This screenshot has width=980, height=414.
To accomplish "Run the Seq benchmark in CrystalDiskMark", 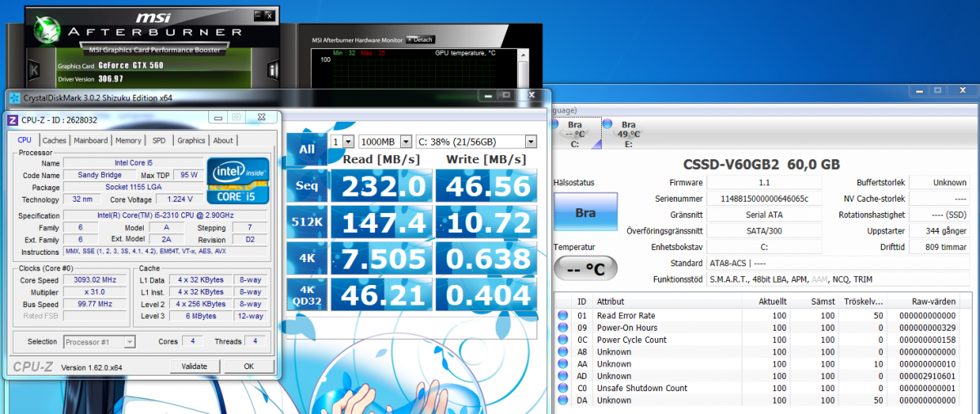I will 306,187.
